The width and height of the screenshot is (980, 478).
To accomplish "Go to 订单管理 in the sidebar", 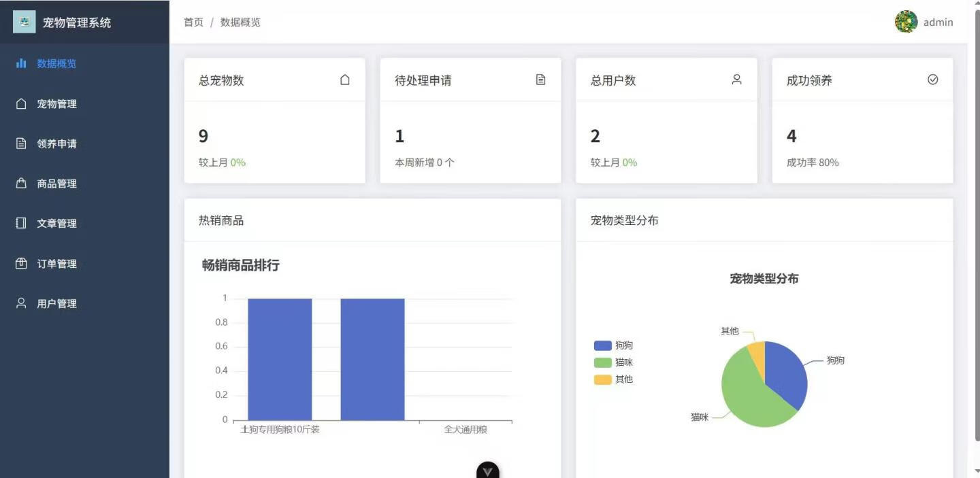I will coord(56,264).
